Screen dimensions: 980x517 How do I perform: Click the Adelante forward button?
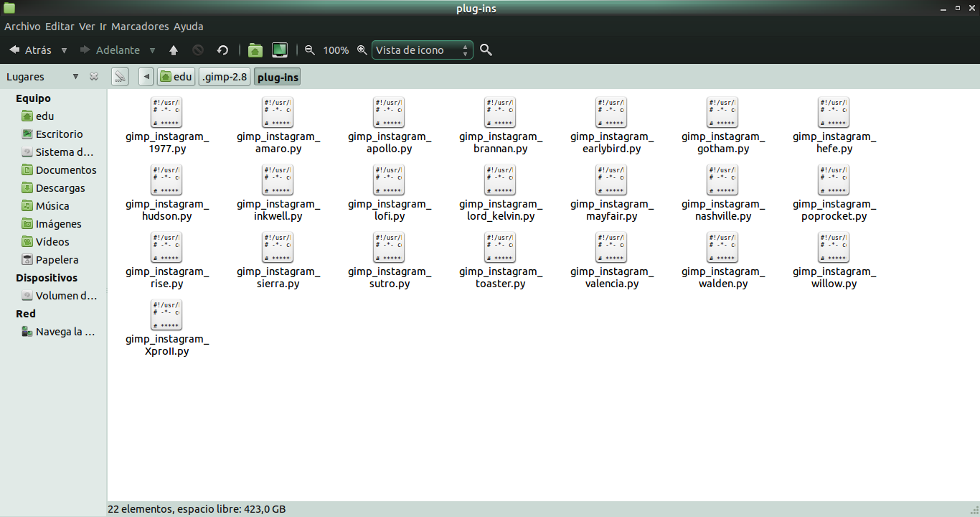(110, 50)
